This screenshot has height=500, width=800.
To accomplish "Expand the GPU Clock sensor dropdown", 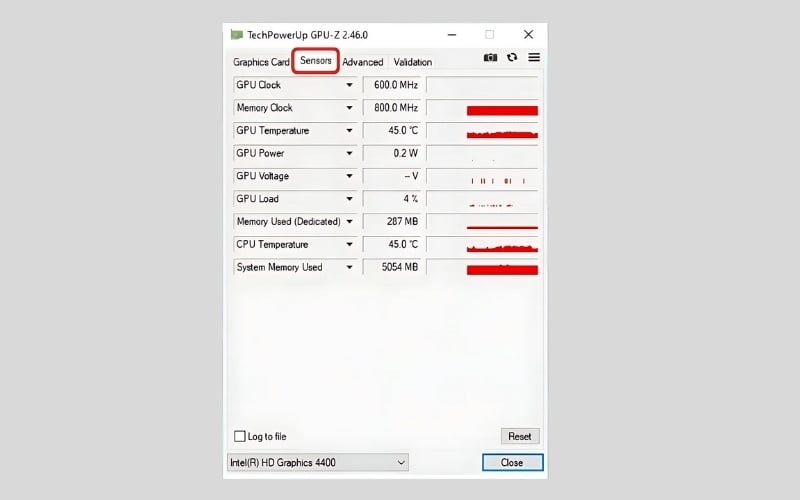I will pyautogui.click(x=350, y=85).
